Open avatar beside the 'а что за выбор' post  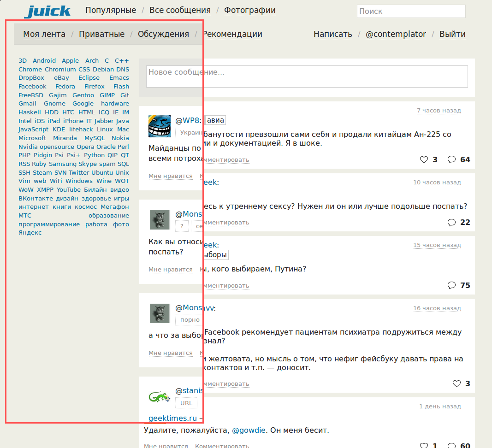[160, 313]
